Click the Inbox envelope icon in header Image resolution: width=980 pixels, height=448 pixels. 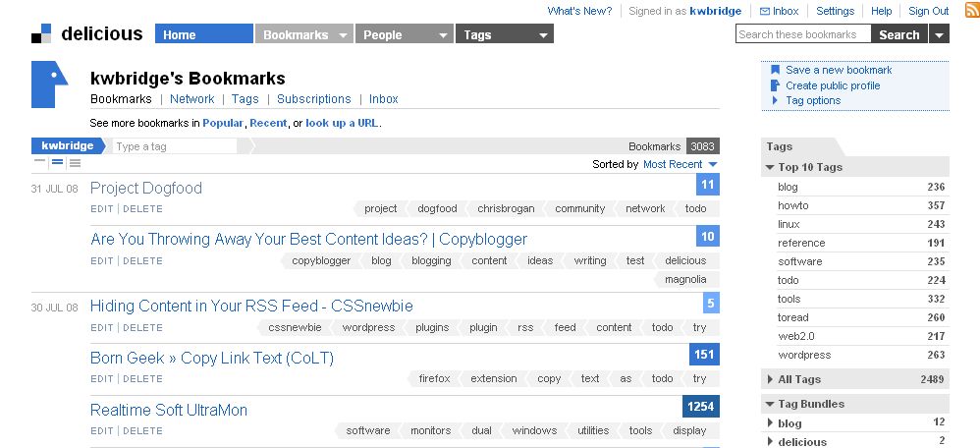764,11
